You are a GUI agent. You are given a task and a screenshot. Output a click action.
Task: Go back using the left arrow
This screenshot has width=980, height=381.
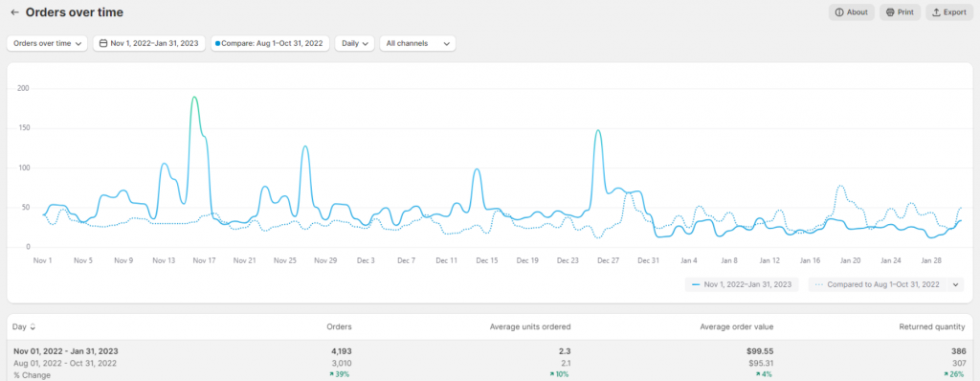pos(15,12)
